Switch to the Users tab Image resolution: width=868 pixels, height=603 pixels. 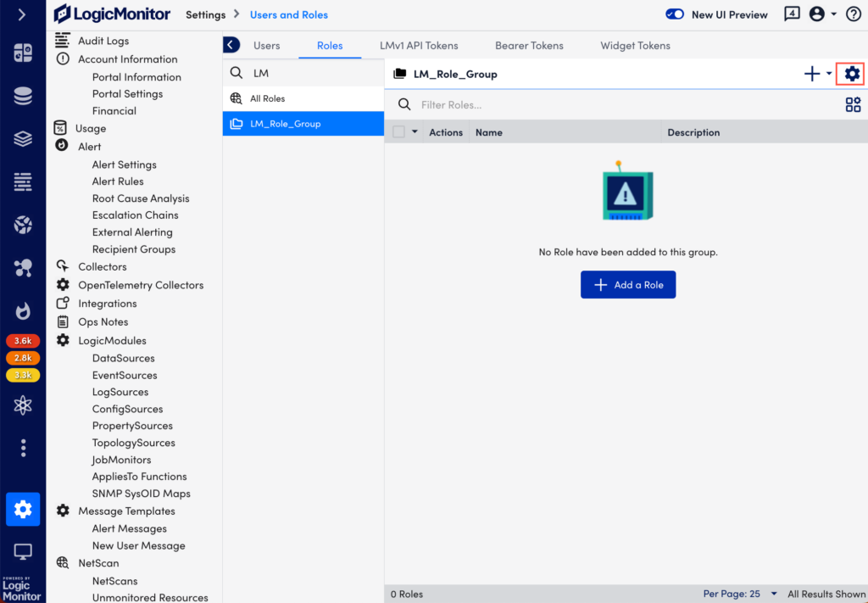pyautogui.click(x=266, y=45)
